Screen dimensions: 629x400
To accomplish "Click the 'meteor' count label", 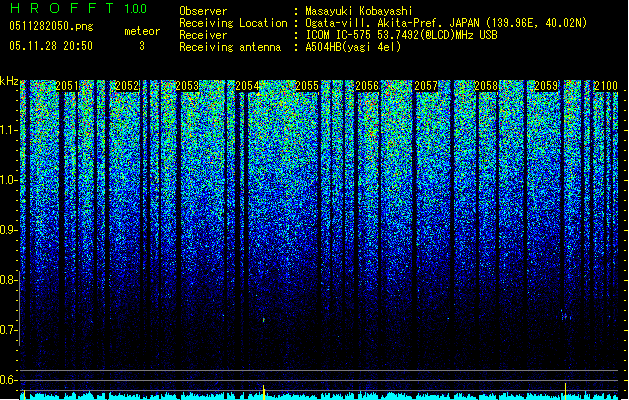I will coord(142,31).
